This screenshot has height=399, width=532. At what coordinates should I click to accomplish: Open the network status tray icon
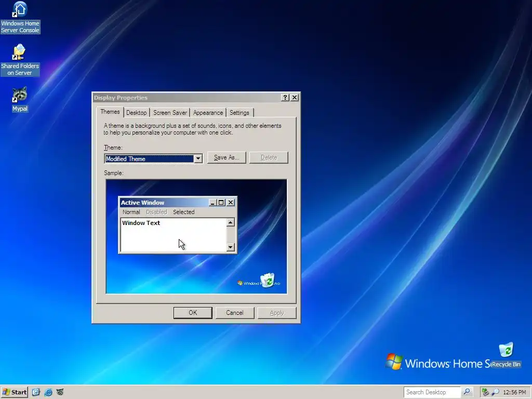(485, 392)
